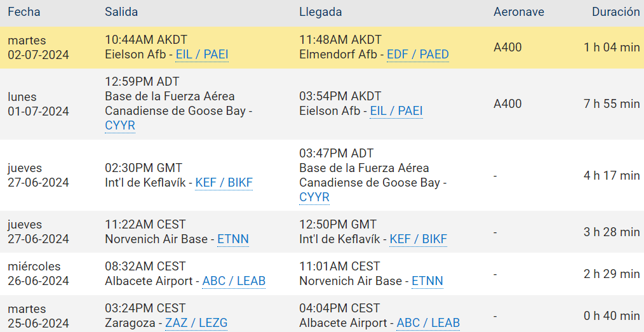Viewport: 644px width, 332px height.
Task: Click EIL / PAEI link for 03:54PM AKDT arrival
Action: click(396, 111)
